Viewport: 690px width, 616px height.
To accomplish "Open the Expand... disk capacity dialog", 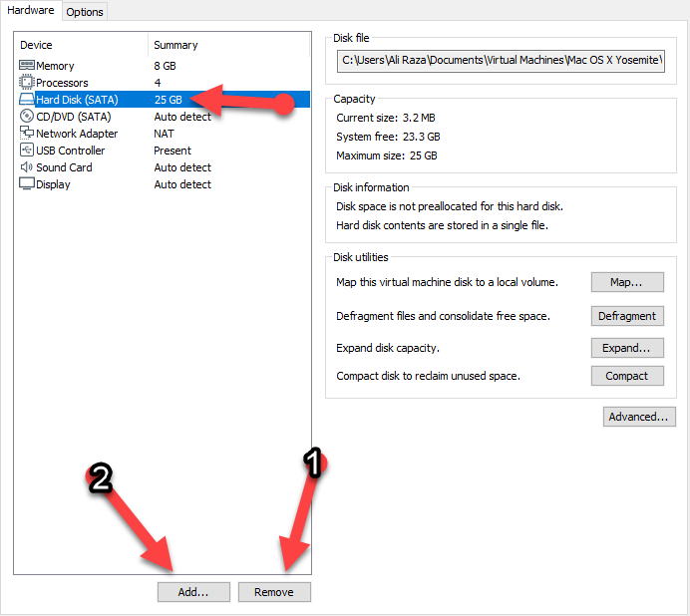I will (627, 348).
